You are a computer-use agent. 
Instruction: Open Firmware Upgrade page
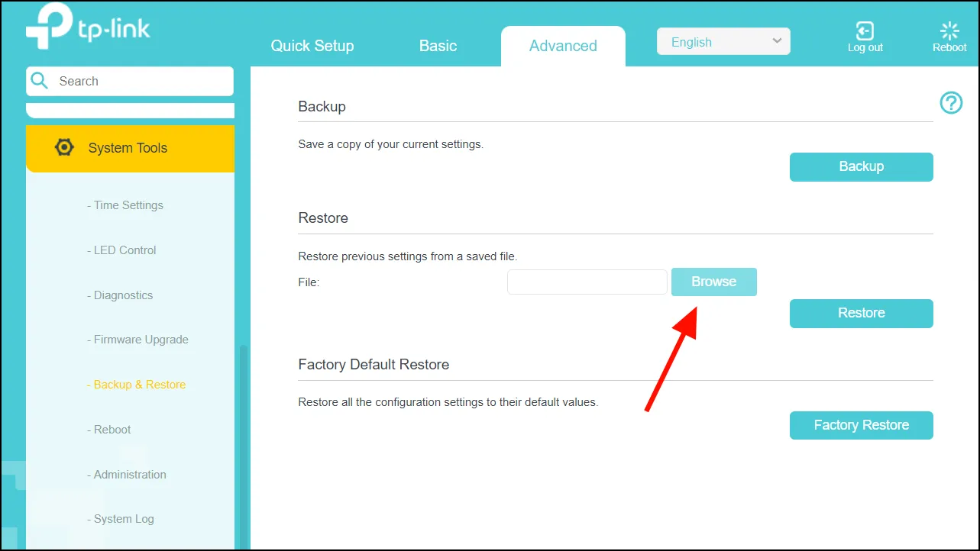137,340
